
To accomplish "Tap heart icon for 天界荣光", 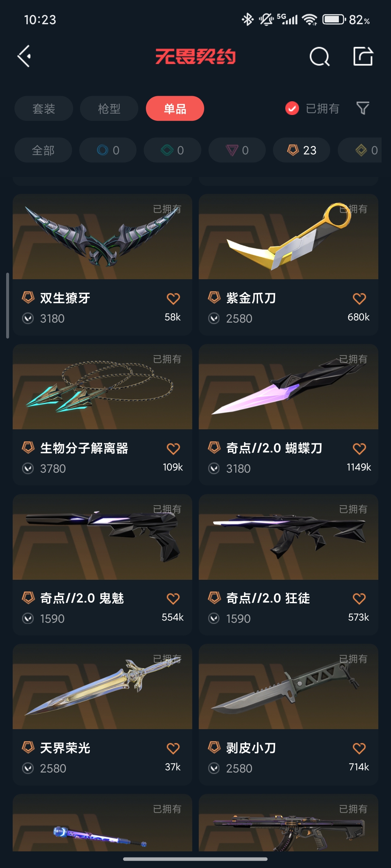I will 173,748.
